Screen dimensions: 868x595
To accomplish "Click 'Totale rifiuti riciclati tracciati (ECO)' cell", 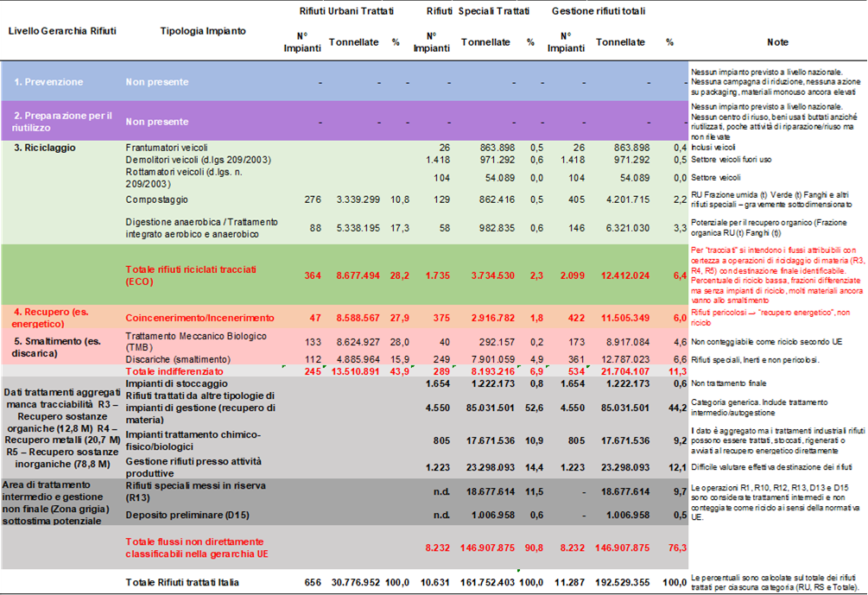I will [x=191, y=275].
